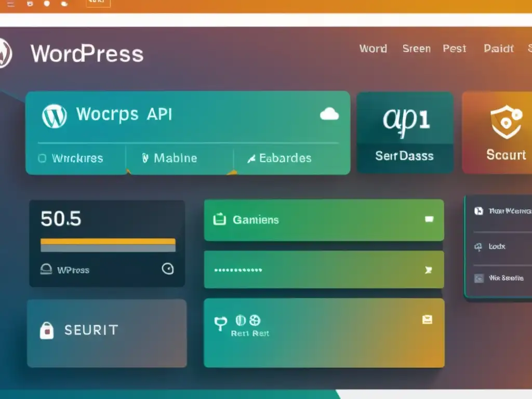Click the padlock icon next to SEURIT
The width and height of the screenshot is (532, 399).
click(47, 330)
